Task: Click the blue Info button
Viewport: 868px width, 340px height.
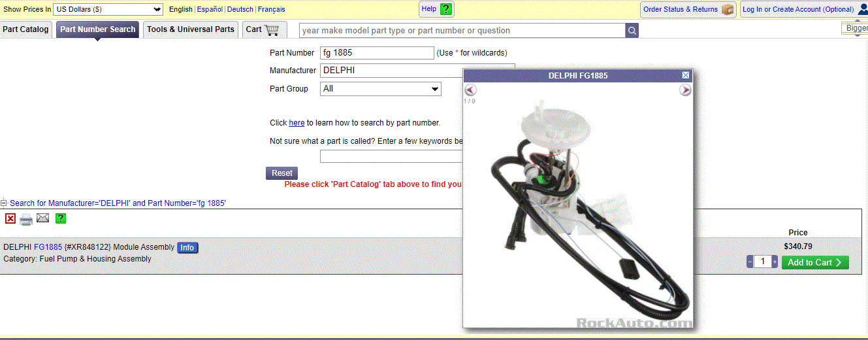Action: point(187,248)
